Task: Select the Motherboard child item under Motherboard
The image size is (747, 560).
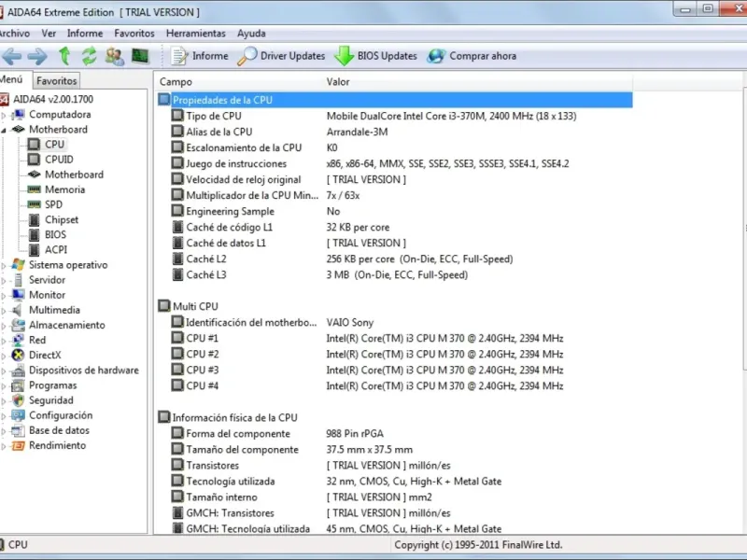Action: (74, 175)
